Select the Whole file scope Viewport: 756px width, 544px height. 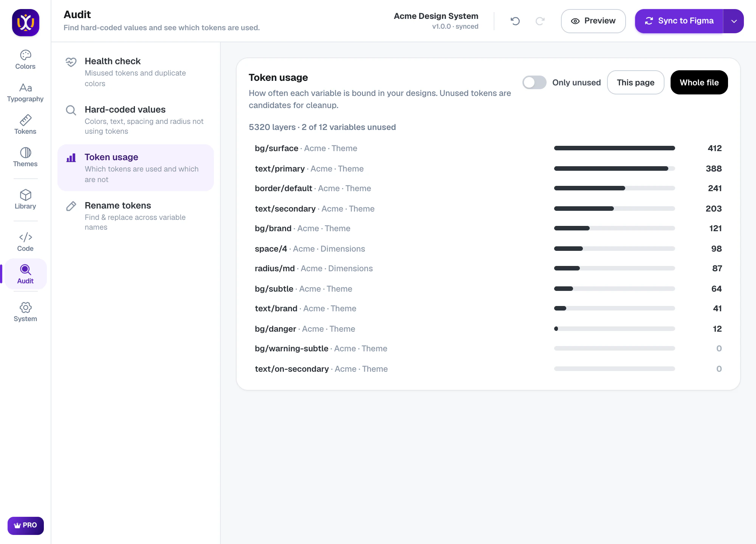click(x=699, y=82)
